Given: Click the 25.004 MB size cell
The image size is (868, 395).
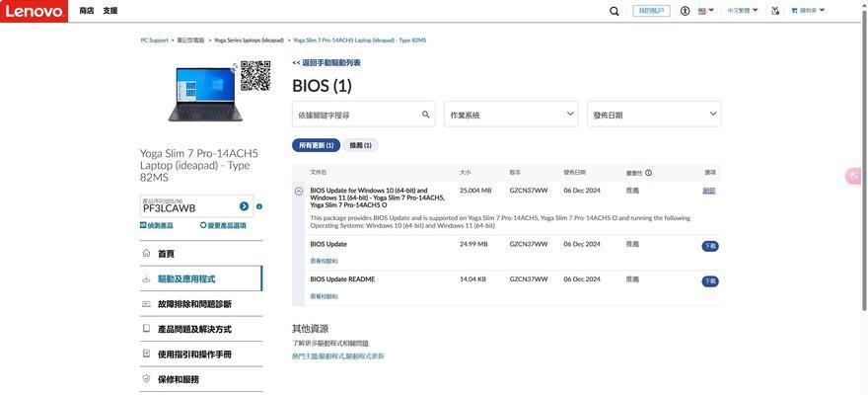Looking at the screenshot, I should click(475, 190).
